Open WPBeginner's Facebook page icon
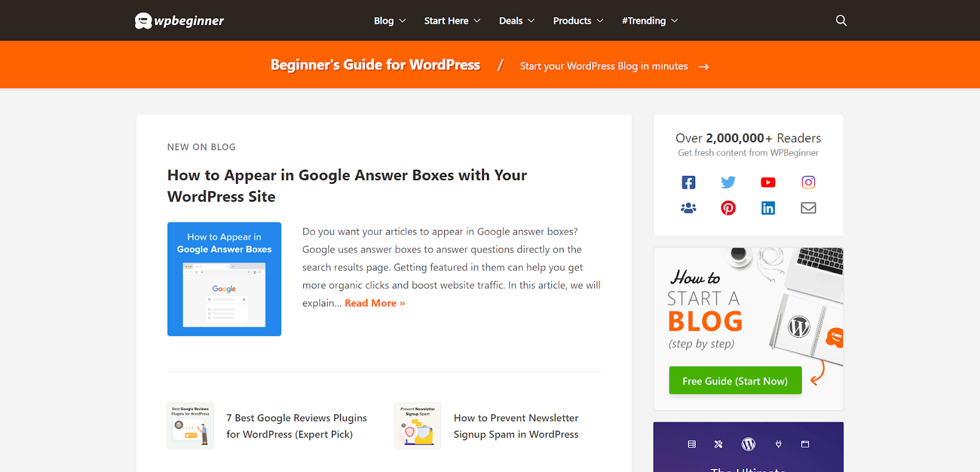 (x=688, y=182)
